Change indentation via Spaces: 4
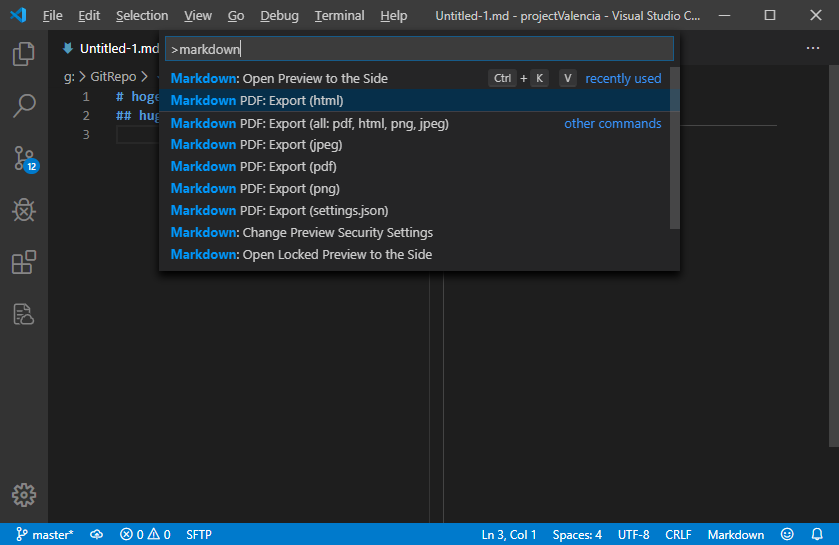Screen dimensions: 839x545 (577, 534)
